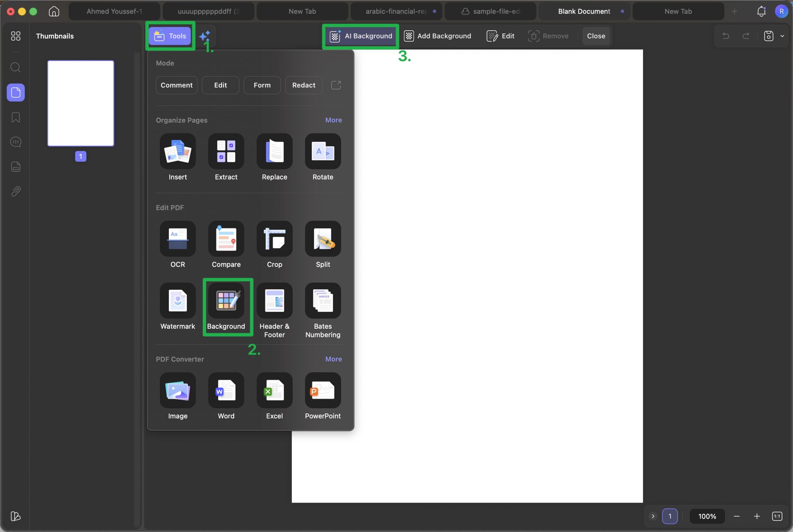Open the comments sidebar panel

(x=15, y=142)
